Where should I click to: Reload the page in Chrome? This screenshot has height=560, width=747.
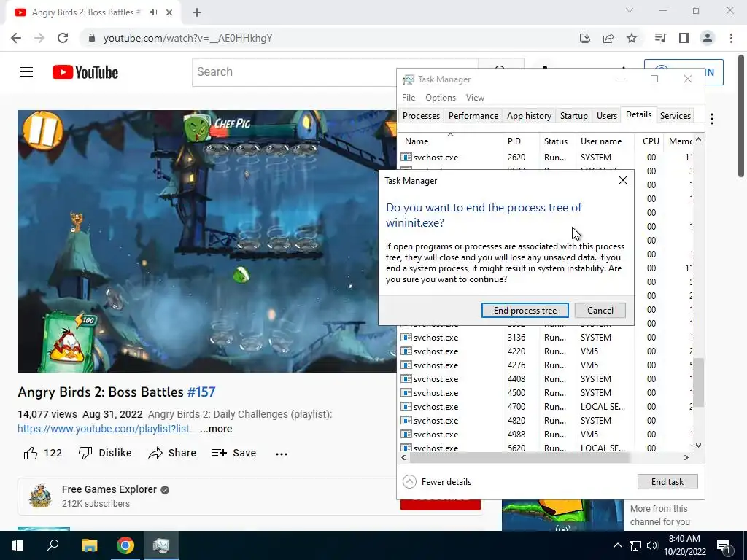click(63, 38)
